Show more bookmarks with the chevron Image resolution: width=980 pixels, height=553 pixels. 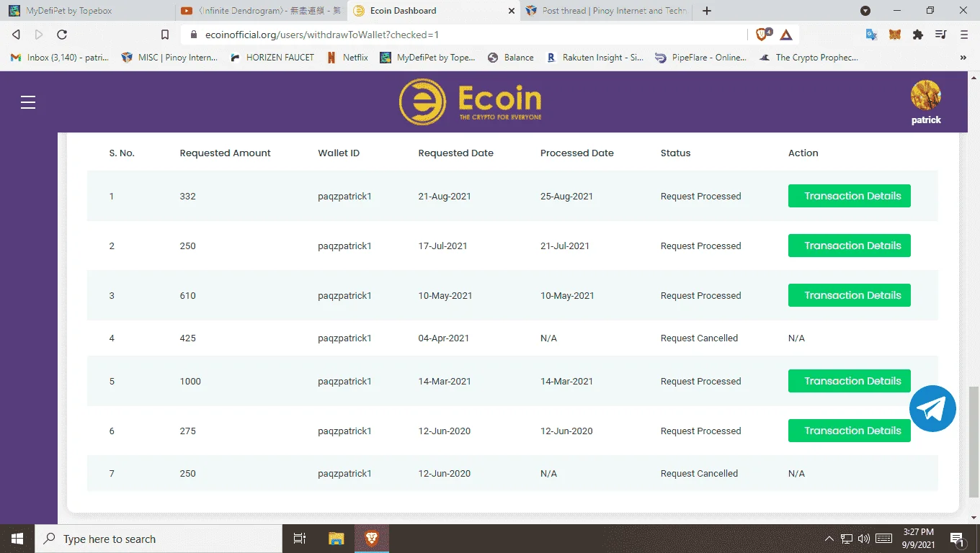[x=963, y=58]
